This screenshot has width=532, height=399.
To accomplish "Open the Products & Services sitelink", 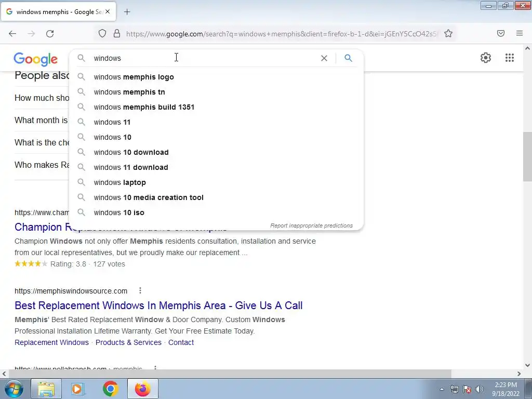I will click(x=128, y=342).
